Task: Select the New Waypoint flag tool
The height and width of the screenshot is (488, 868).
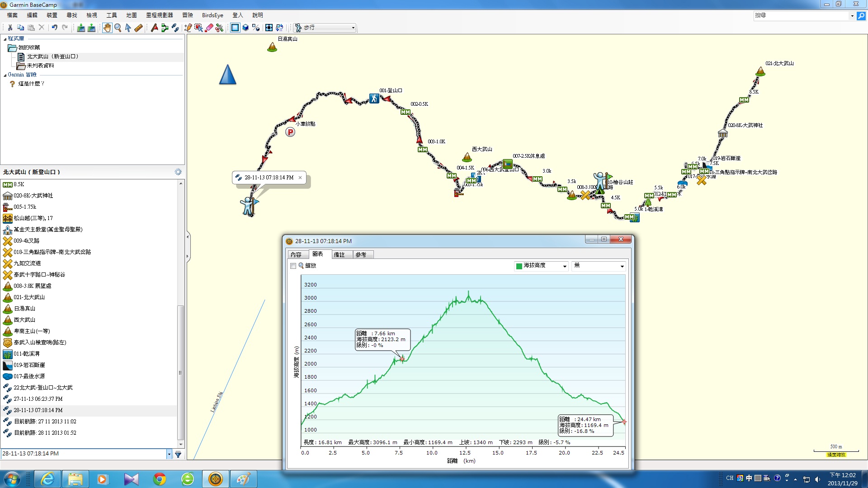Action: coord(155,28)
